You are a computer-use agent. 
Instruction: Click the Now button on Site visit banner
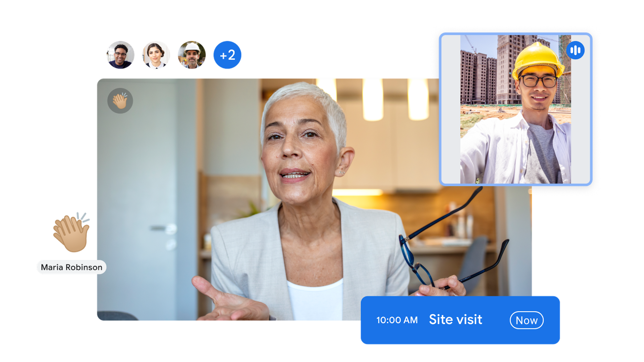pyautogui.click(x=526, y=320)
